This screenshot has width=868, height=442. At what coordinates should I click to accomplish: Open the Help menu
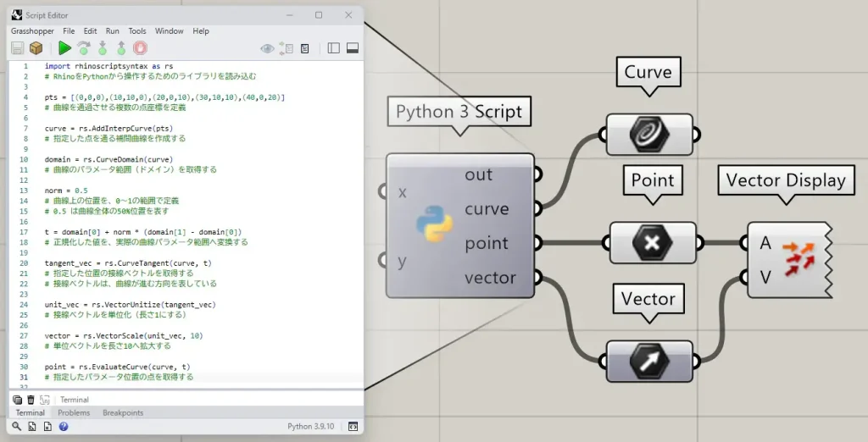(201, 31)
